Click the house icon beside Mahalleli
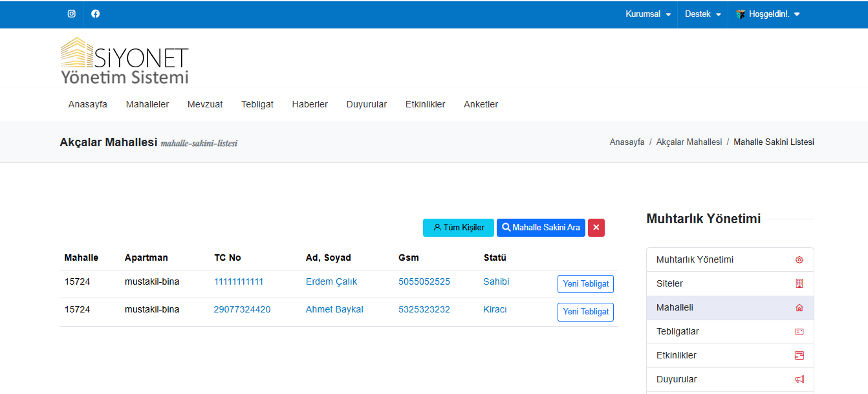The width and height of the screenshot is (868, 394). (799, 308)
